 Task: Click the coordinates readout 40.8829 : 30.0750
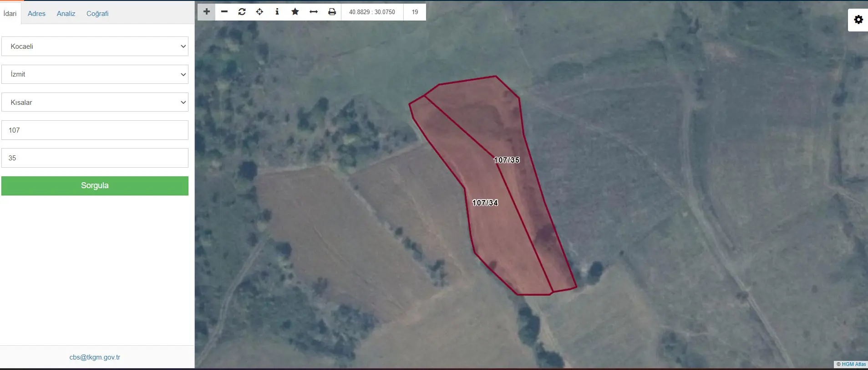click(372, 12)
